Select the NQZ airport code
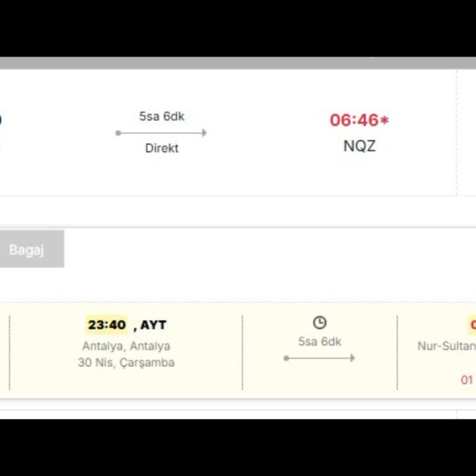 [359, 146]
